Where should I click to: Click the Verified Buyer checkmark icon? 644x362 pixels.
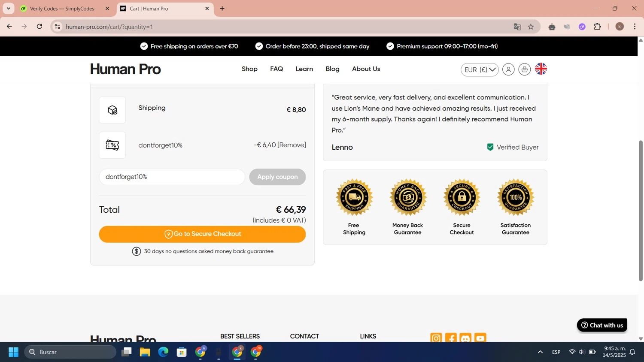tap(490, 147)
